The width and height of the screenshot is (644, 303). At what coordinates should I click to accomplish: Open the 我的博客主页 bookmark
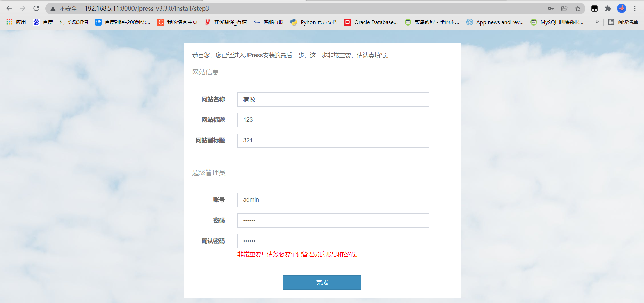click(177, 22)
